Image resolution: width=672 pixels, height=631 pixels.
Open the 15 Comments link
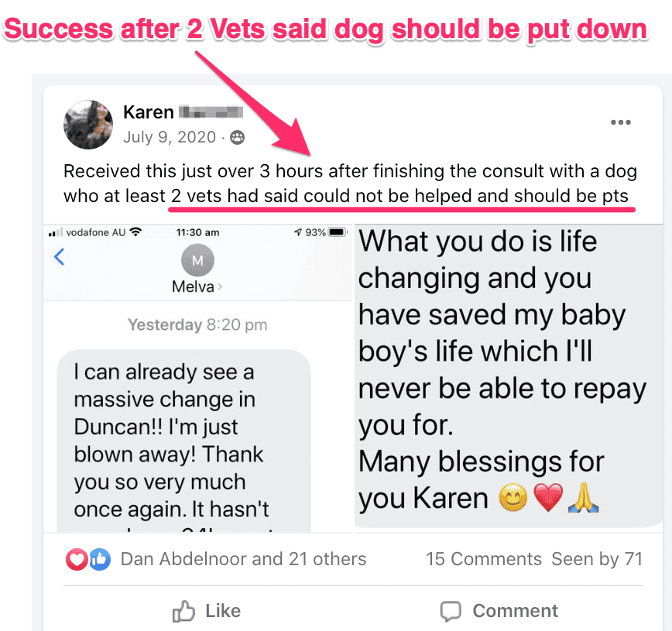point(483,559)
